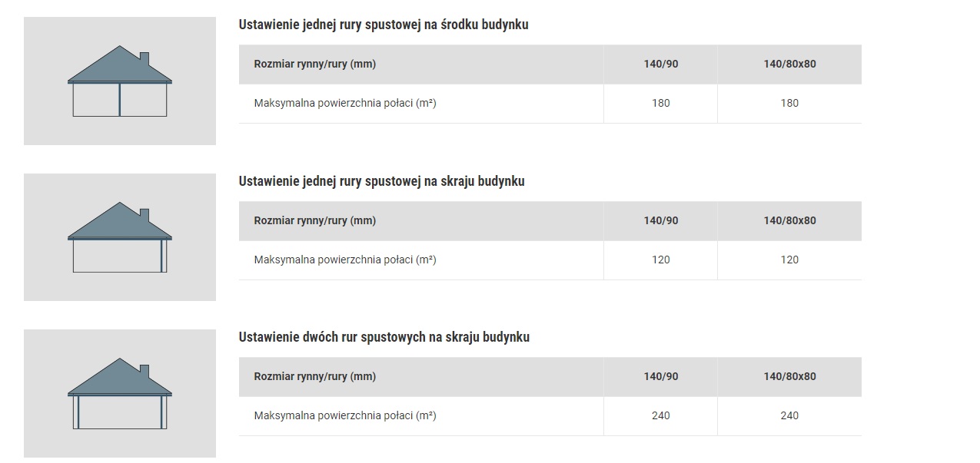Viewport: 980px width, 463px height.
Task: Select heading about one downpipe at building edge
Action: [381, 181]
